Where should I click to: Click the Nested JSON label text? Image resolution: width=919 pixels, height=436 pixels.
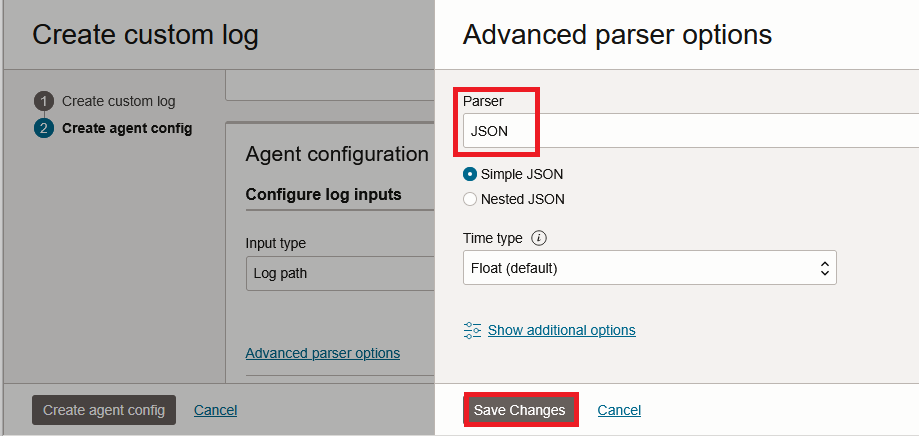tap(522, 199)
